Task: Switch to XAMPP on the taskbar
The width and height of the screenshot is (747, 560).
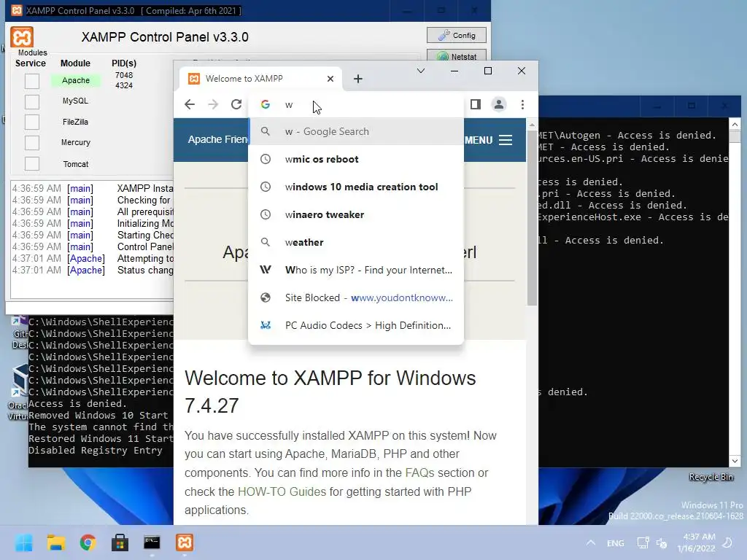Action: pos(185,542)
